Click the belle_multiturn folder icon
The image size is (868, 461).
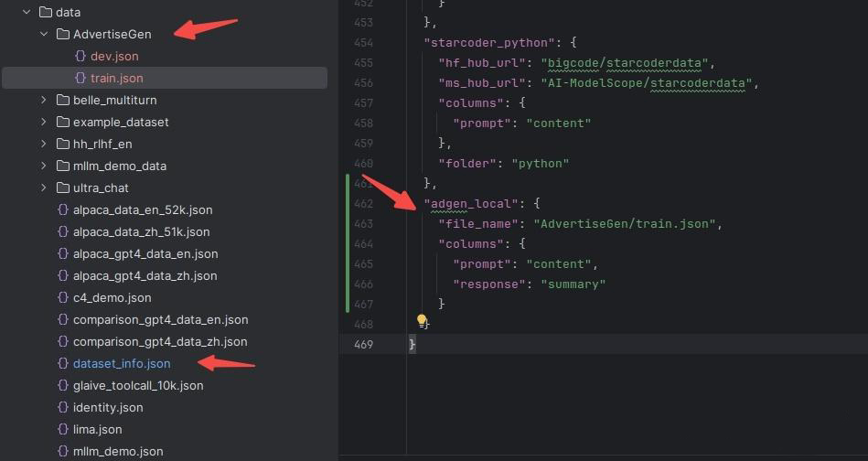coord(63,101)
